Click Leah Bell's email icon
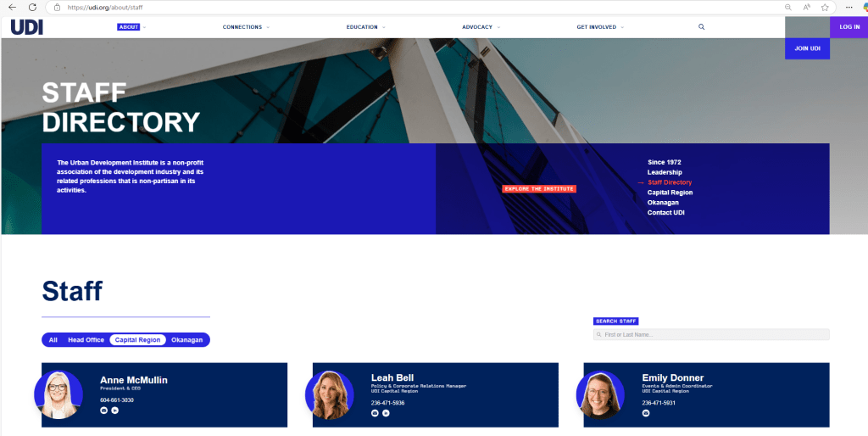 point(375,413)
